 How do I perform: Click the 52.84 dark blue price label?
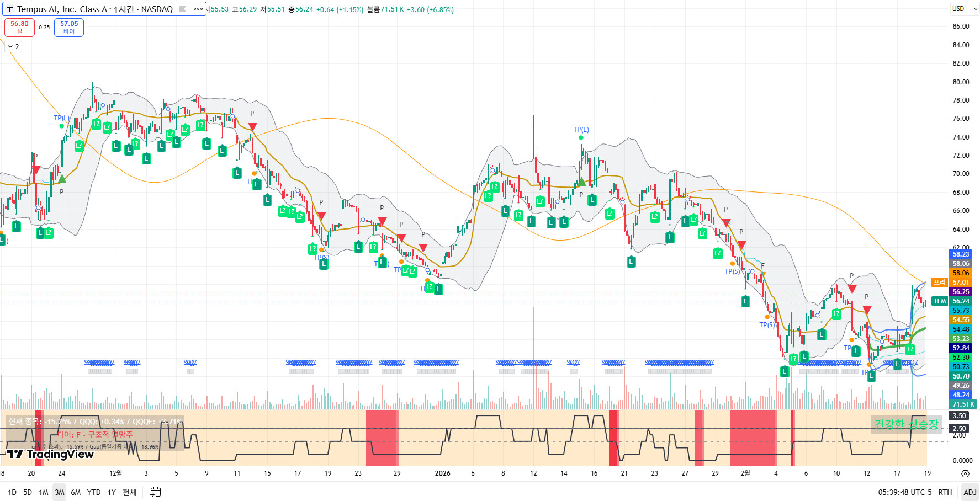961,348
